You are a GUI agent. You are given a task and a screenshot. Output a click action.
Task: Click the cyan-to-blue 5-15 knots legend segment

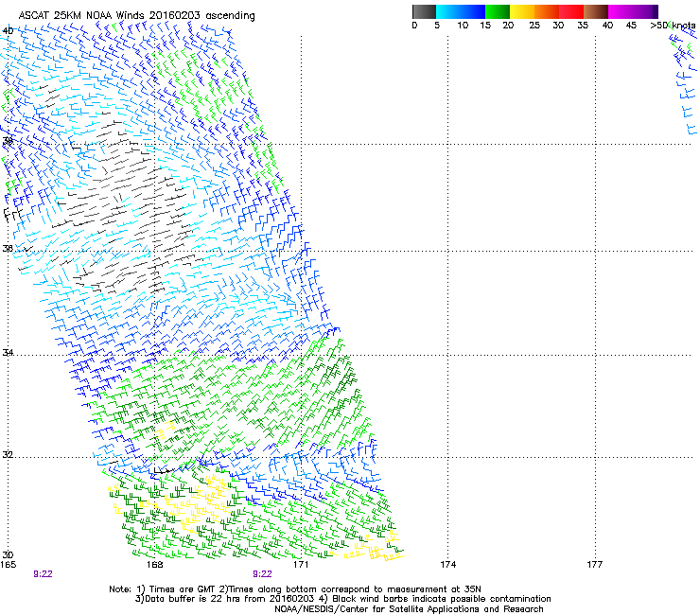[x=461, y=11]
